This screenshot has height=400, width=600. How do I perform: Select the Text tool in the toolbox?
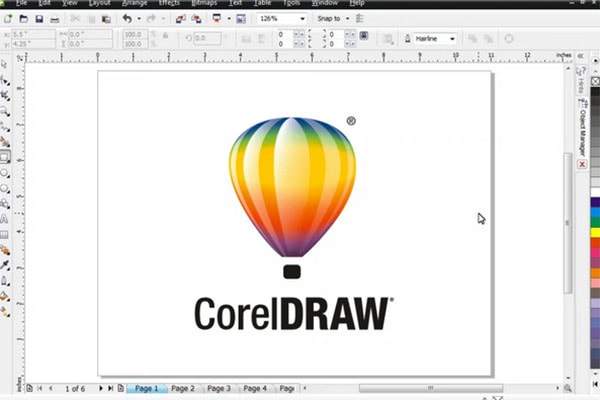pos(4,219)
